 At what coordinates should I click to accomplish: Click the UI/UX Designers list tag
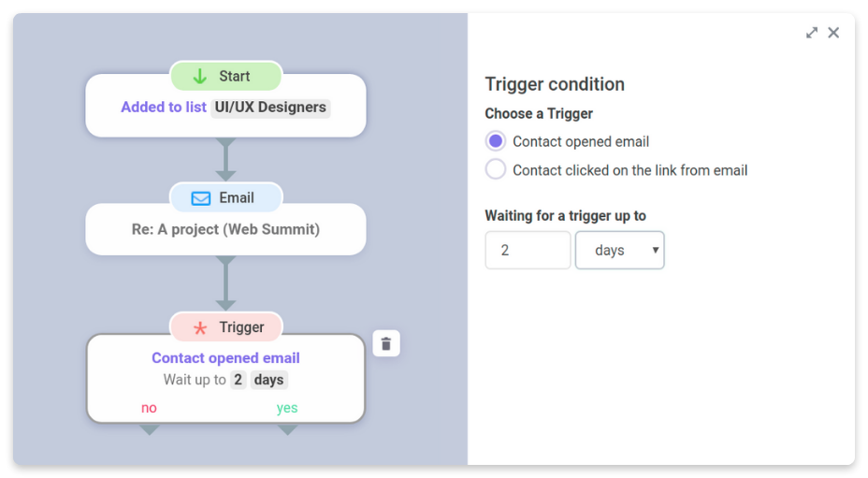pyautogui.click(x=270, y=107)
